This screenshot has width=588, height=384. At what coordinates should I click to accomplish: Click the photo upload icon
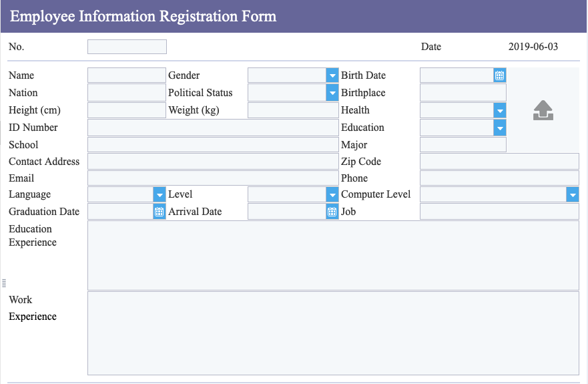pyautogui.click(x=543, y=110)
